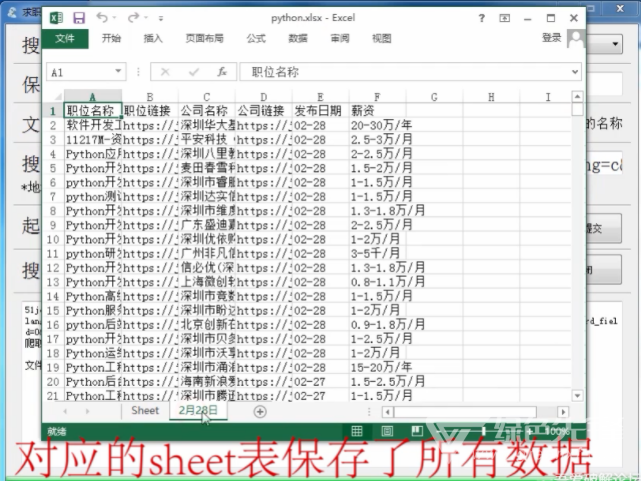
Task: Click cell A1 containing 职位名称
Action: click(92, 110)
